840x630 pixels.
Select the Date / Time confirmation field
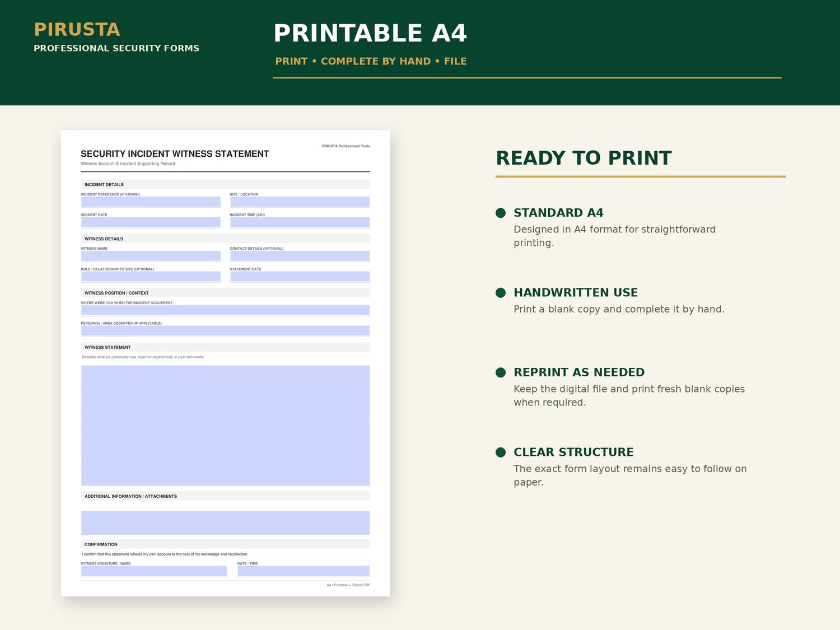tap(304, 571)
